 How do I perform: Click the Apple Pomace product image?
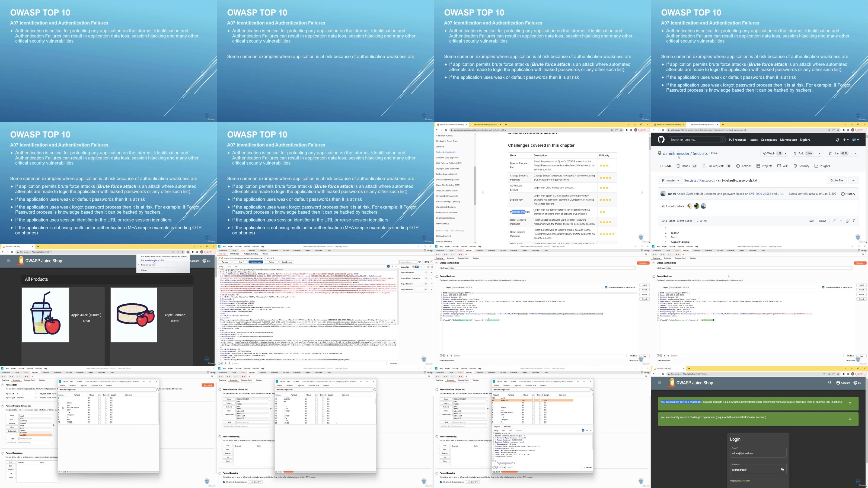[134, 315]
